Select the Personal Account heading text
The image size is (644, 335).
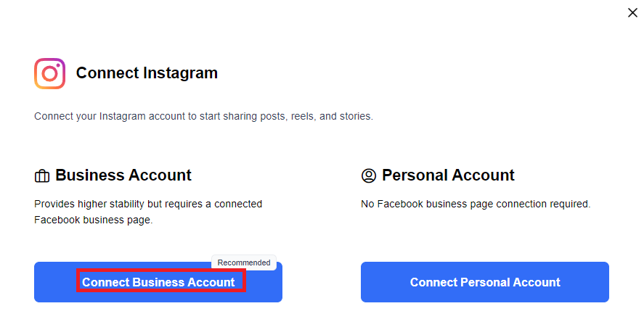(448, 175)
